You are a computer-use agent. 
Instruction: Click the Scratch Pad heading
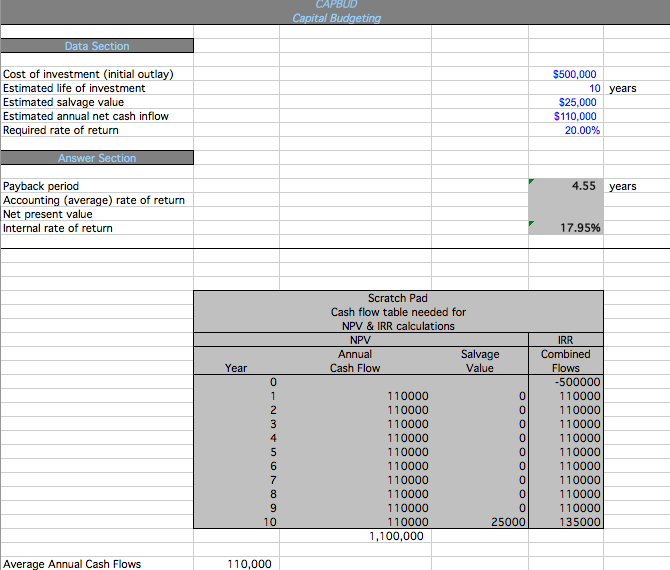click(398, 298)
